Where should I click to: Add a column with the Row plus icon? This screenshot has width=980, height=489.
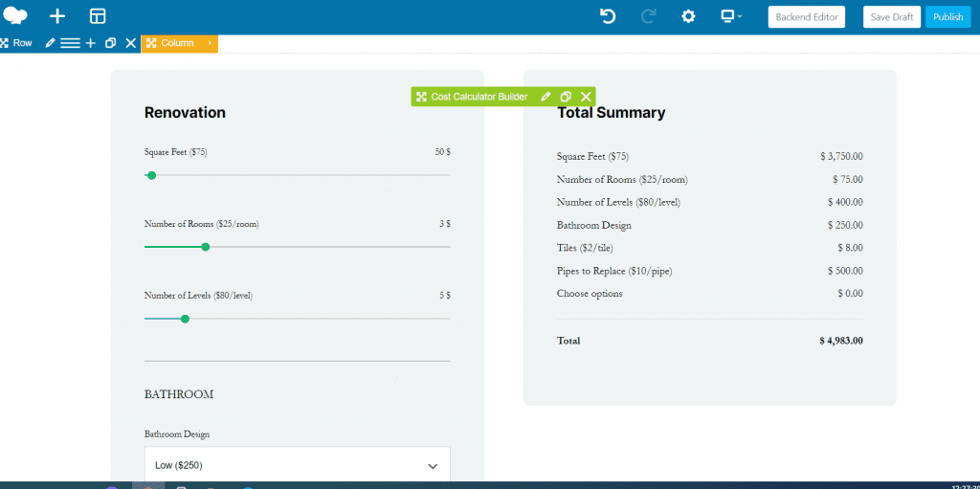click(91, 43)
